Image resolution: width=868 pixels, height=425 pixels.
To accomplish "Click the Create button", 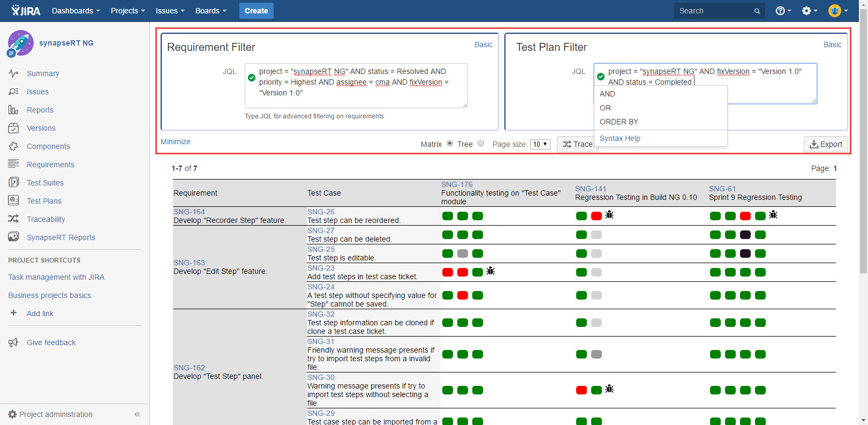I will coord(256,11).
